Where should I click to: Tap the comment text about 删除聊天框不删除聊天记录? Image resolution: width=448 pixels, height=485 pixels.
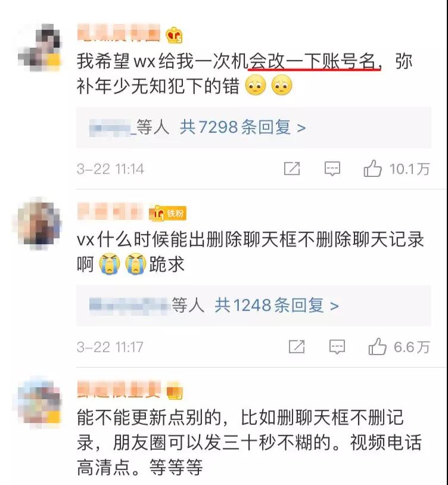point(250,252)
